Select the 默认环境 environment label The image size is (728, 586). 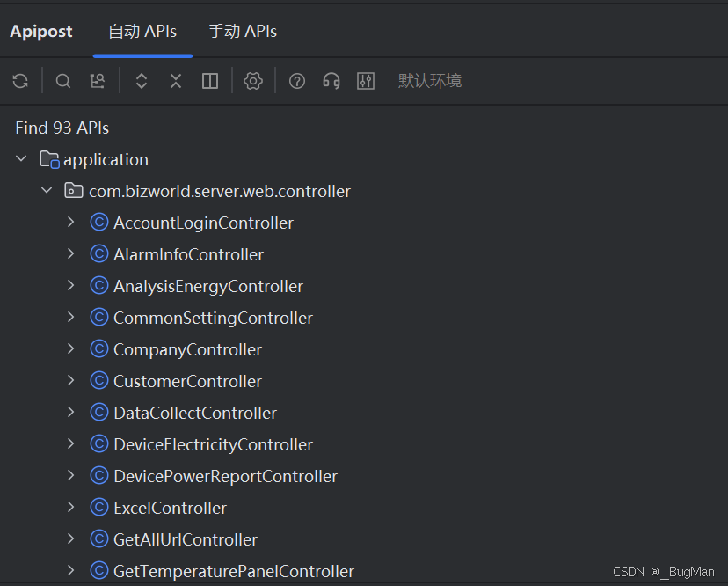pyautogui.click(x=430, y=81)
